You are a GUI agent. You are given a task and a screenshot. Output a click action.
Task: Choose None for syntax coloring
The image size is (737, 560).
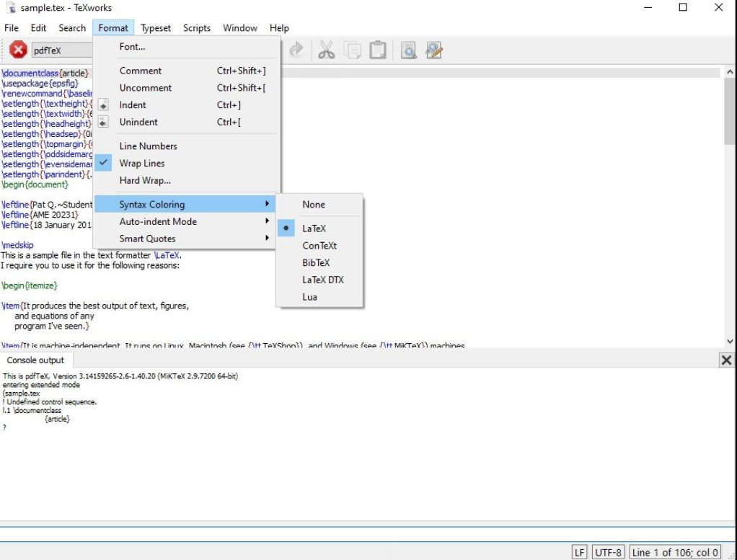(314, 205)
